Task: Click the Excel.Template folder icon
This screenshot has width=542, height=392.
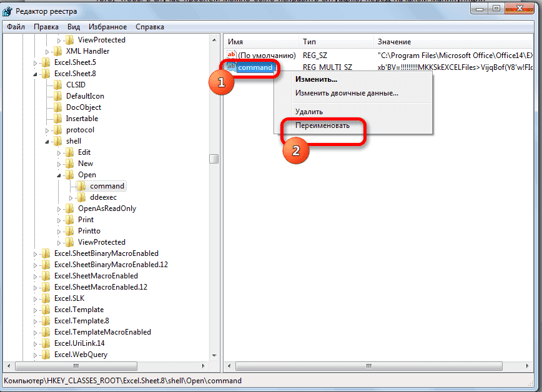Action: pos(46,310)
